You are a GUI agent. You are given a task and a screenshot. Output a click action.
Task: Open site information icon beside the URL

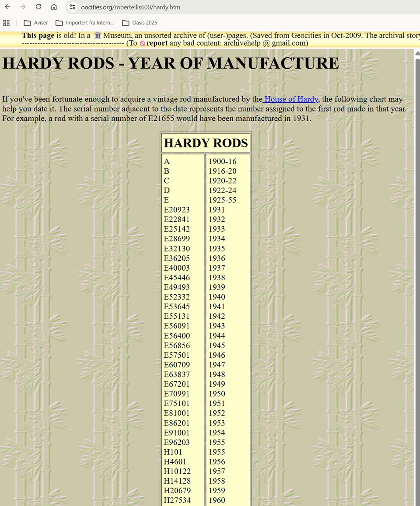(x=72, y=7)
